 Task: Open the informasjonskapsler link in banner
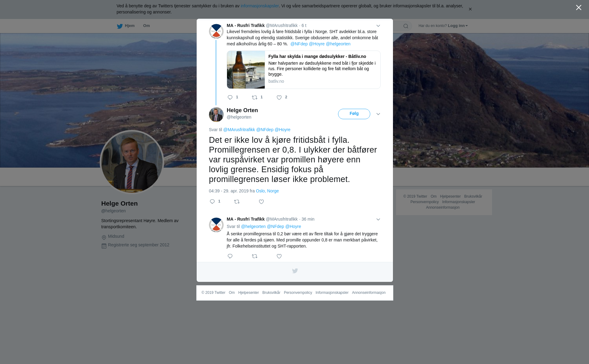(x=260, y=6)
